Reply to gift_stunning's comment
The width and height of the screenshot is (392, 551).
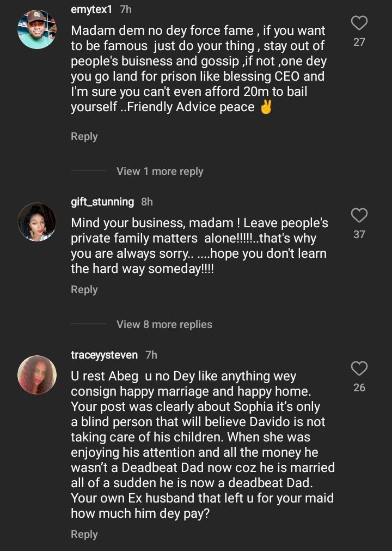(x=84, y=289)
